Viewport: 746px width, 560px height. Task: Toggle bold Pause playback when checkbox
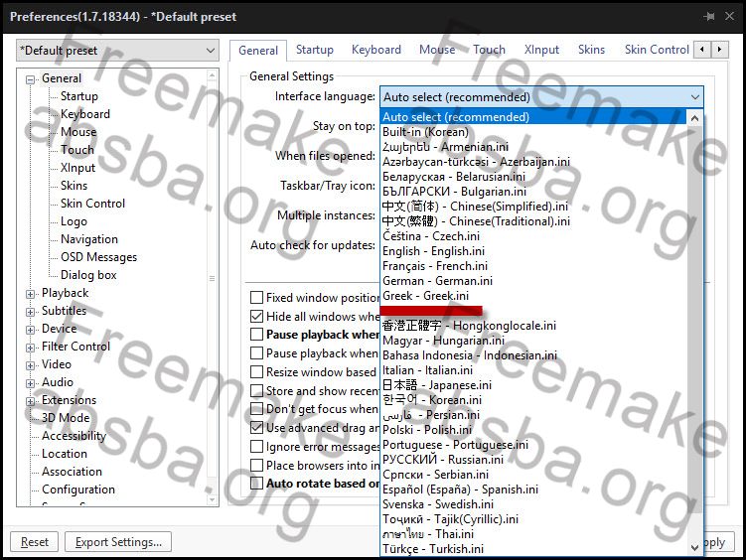pos(257,335)
